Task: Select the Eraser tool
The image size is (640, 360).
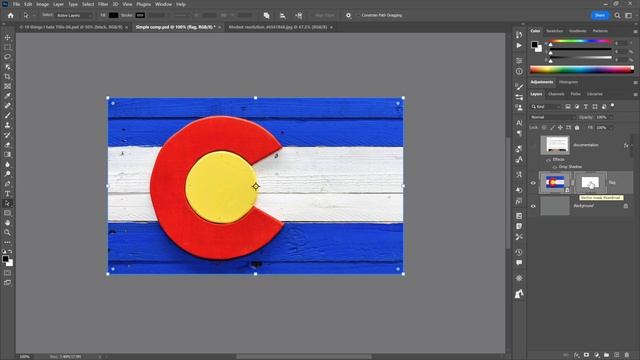Action: [x=7, y=145]
